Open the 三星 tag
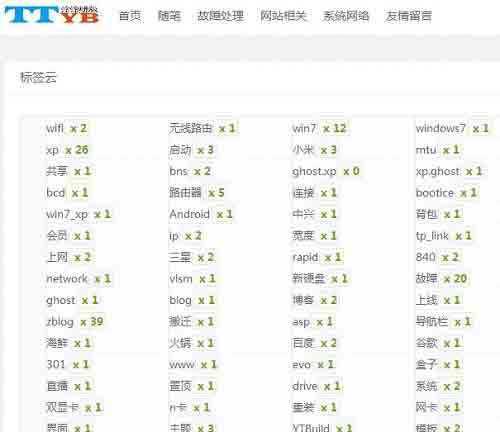 pyautogui.click(x=180, y=257)
